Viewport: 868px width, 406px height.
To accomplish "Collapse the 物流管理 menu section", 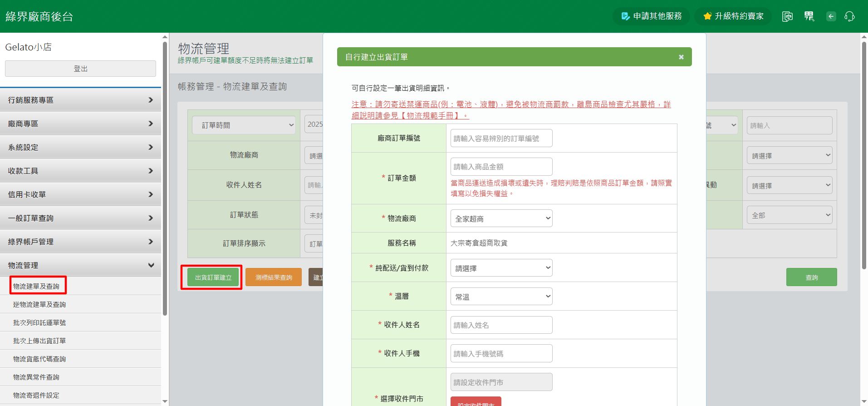I will tap(81, 265).
